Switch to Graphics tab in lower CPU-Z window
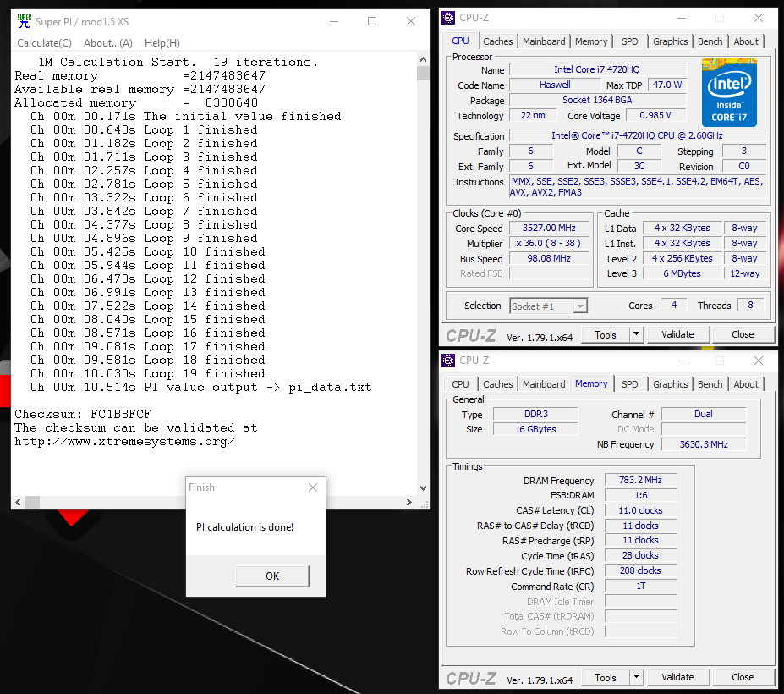This screenshot has height=694, width=784. pos(671,384)
